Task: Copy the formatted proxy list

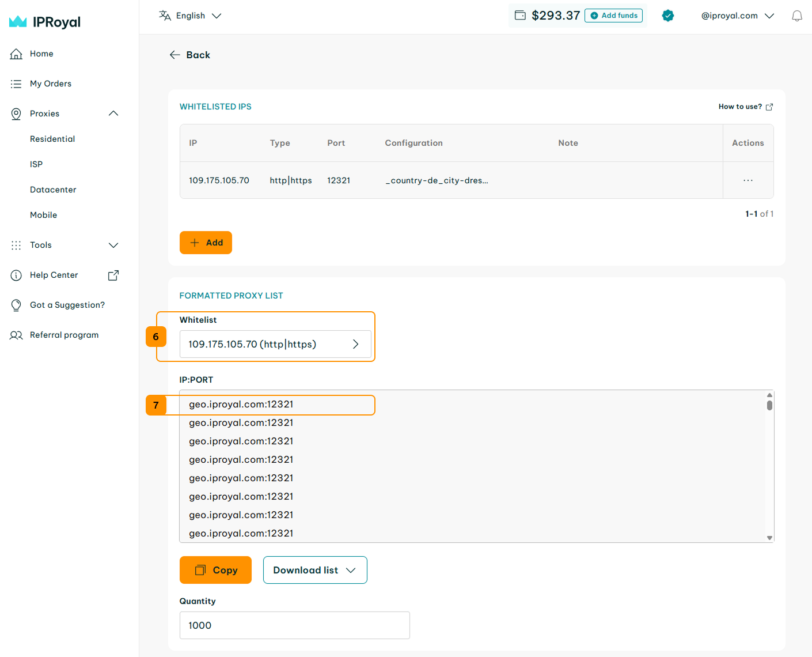Action: coord(215,570)
